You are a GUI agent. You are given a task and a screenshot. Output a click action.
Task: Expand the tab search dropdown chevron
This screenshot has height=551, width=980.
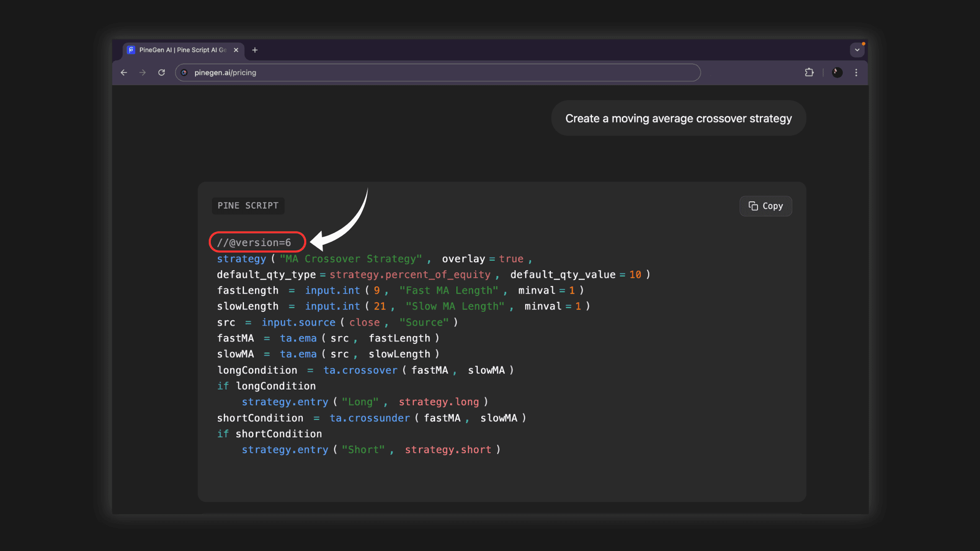[857, 50]
